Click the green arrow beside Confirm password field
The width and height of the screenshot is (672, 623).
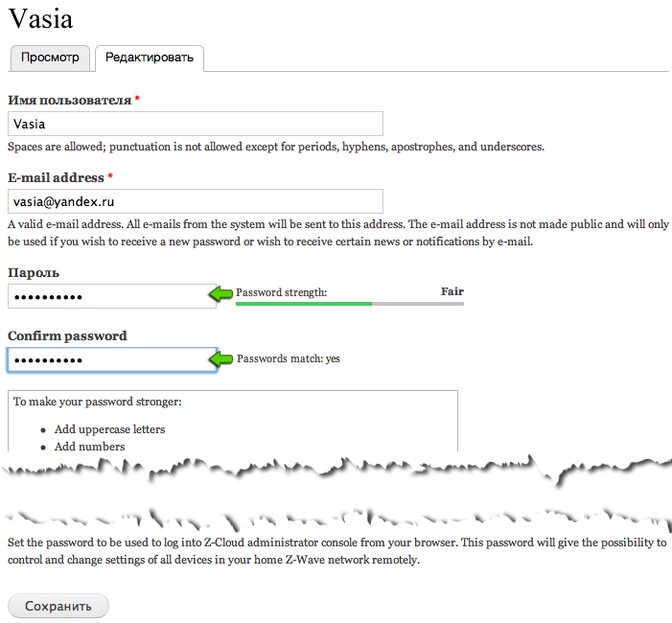(223, 358)
